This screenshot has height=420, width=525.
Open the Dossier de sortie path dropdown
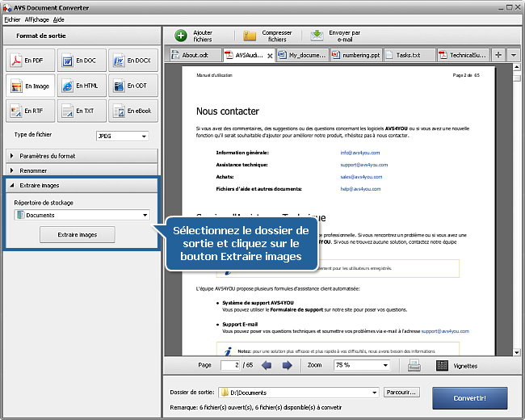299,393
